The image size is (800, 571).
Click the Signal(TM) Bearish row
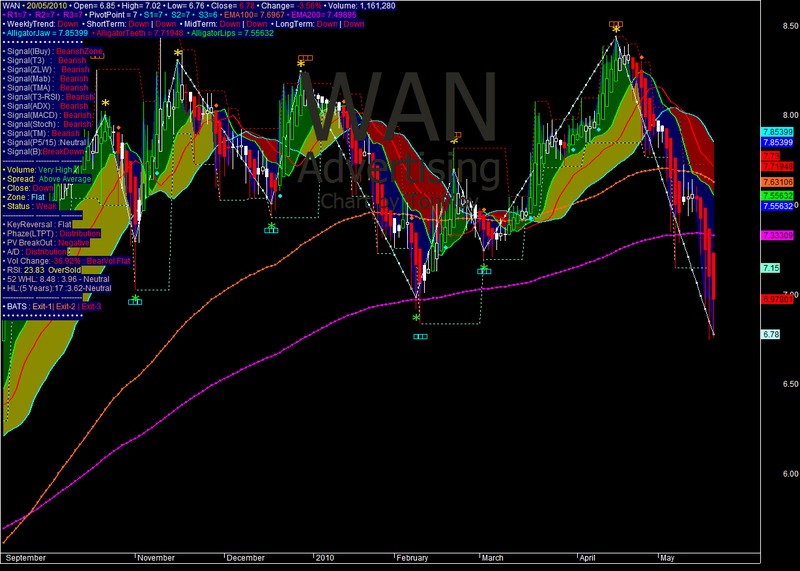pos(43,133)
